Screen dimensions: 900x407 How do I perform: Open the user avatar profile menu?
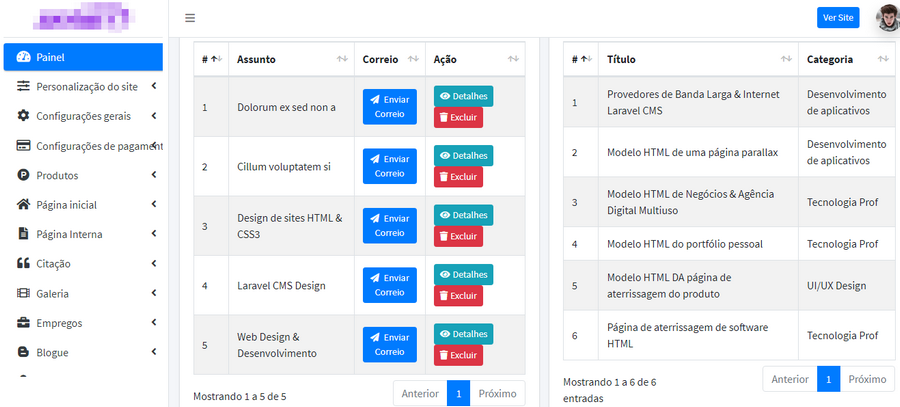[x=887, y=18]
